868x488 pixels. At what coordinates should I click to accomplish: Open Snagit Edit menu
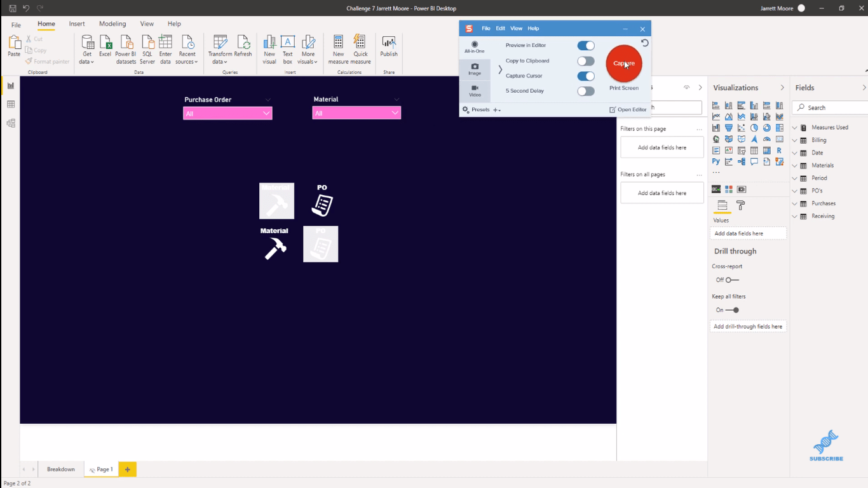[x=501, y=29]
